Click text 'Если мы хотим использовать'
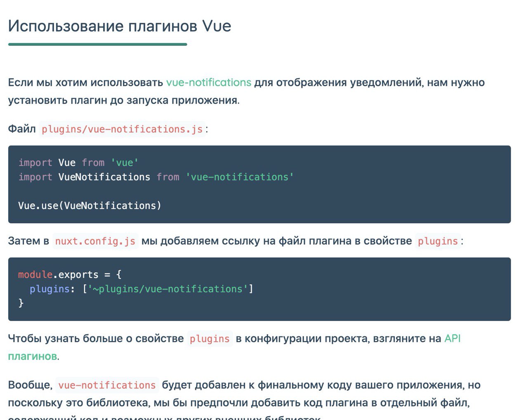 coord(86,83)
